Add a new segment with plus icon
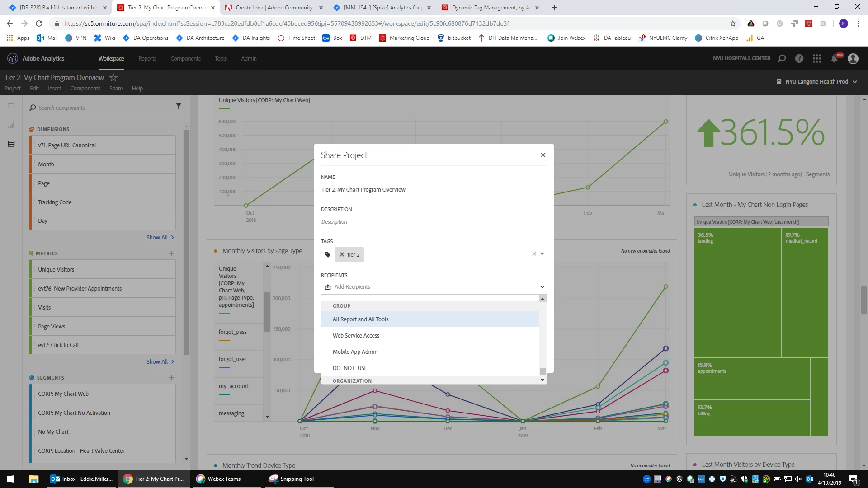Image resolution: width=868 pixels, height=488 pixels. (171, 378)
